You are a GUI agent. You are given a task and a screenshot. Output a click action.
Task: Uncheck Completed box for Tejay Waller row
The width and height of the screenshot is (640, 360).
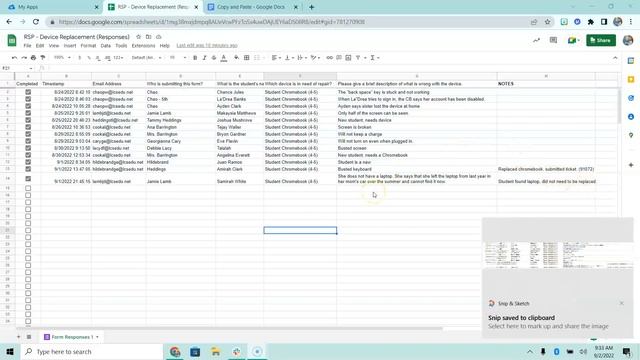click(28, 127)
